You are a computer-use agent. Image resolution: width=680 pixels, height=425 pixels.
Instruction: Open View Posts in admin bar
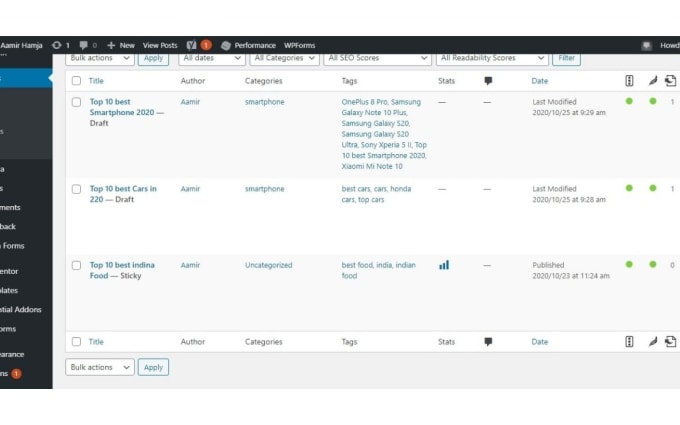pos(160,45)
